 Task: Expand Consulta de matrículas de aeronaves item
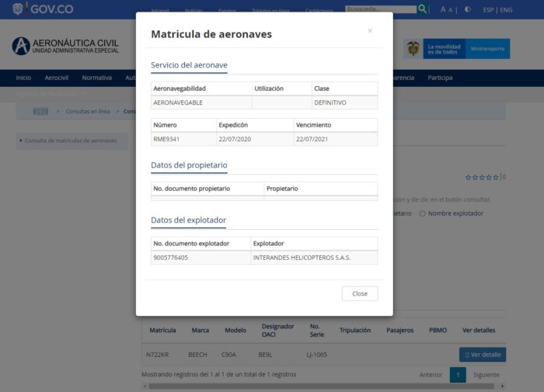point(70,140)
